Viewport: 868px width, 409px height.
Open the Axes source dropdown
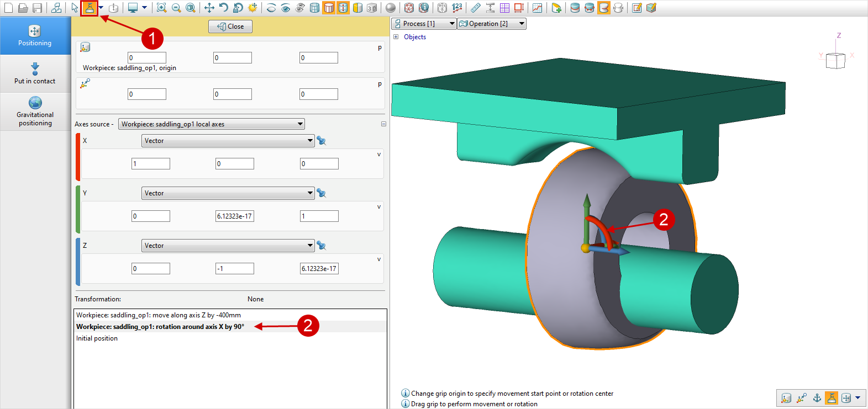pos(212,124)
